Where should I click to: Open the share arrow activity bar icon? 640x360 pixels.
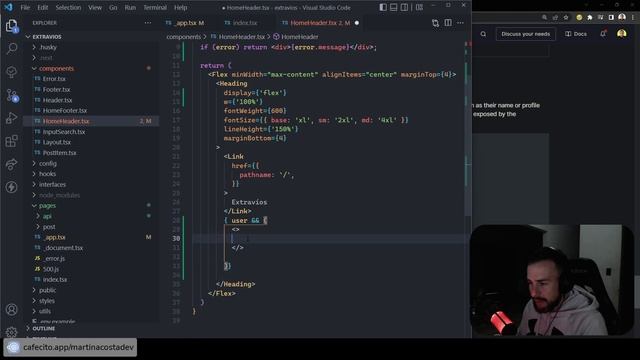(11, 164)
